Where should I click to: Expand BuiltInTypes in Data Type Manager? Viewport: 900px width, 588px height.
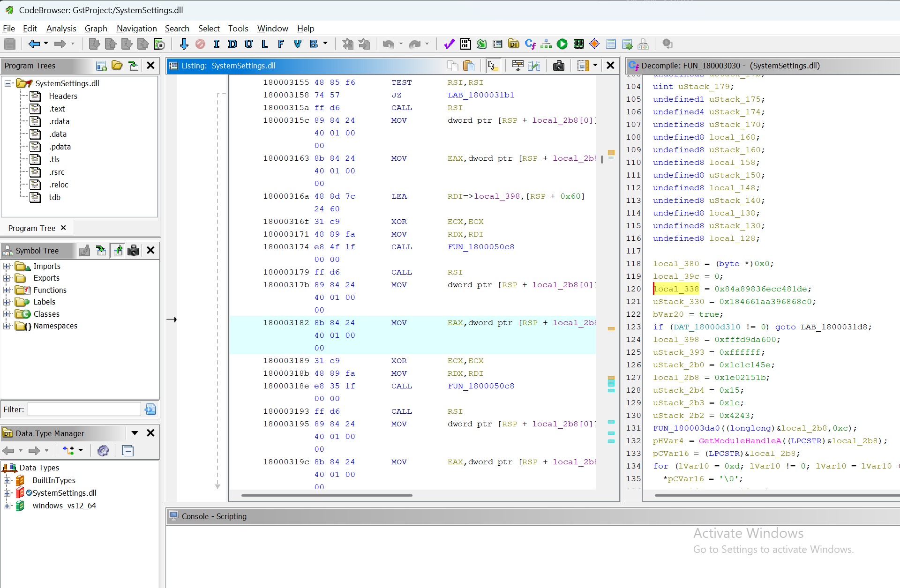click(7, 480)
